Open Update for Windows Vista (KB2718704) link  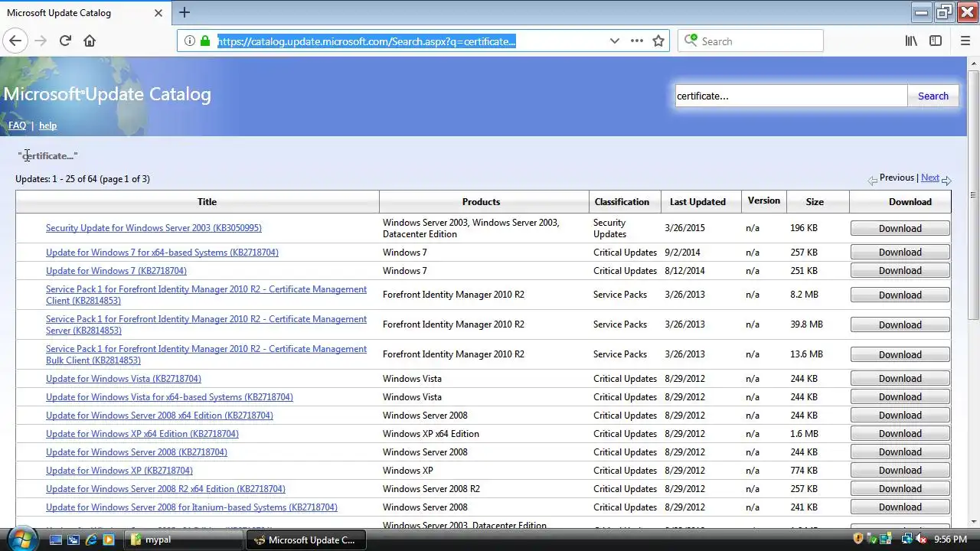123,379
